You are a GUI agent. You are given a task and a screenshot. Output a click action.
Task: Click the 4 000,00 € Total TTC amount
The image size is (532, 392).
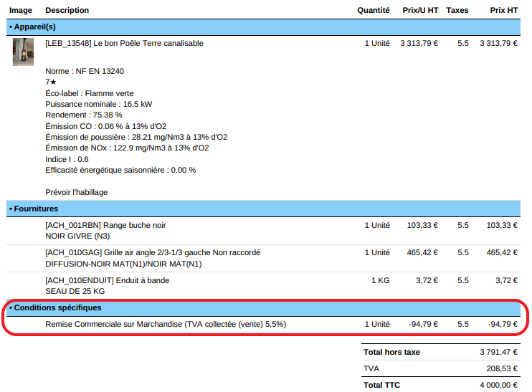(x=499, y=386)
